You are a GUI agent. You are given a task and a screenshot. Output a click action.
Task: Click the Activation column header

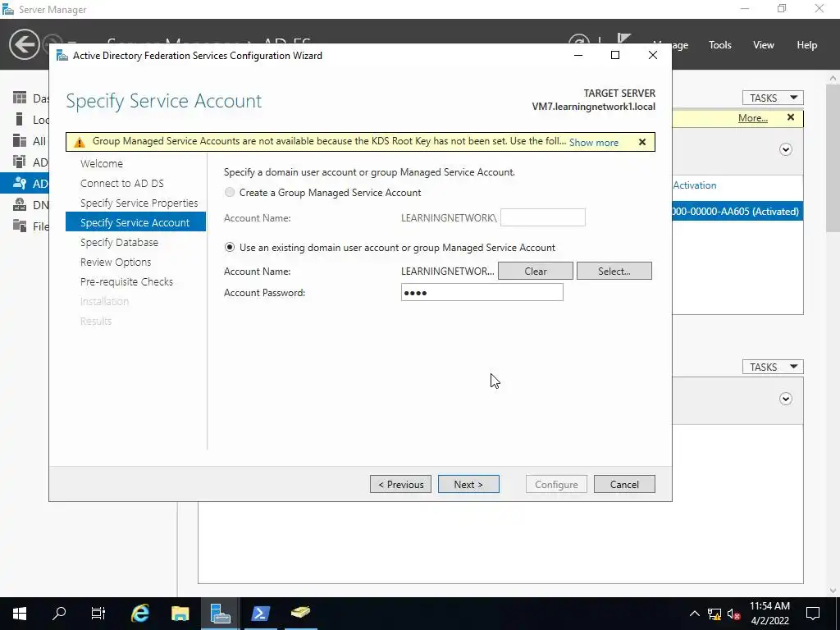(x=694, y=185)
